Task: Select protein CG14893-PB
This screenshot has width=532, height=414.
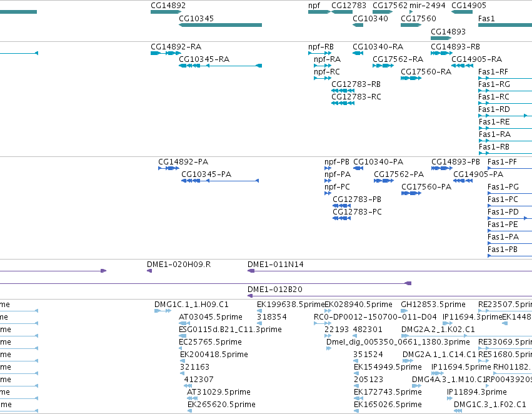Action: (x=456, y=162)
